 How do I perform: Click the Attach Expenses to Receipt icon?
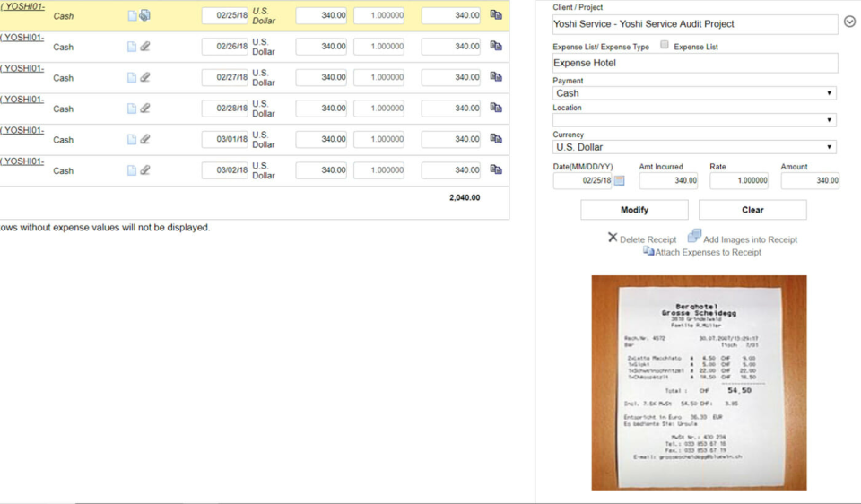[648, 251]
